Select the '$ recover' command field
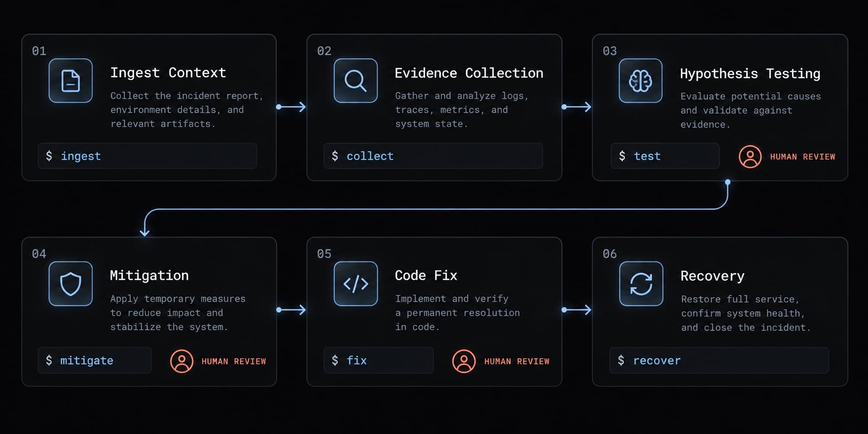868x434 pixels. click(x=719, y=361)
